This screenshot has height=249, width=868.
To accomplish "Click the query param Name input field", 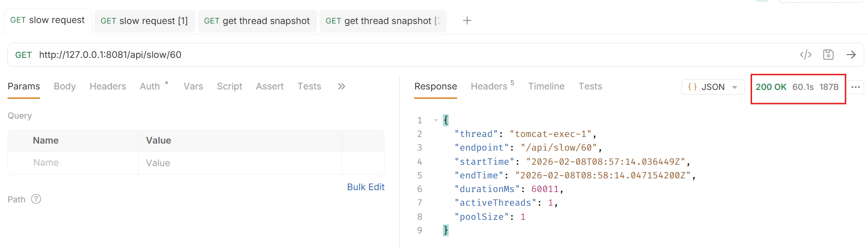I will pos(73,163).
